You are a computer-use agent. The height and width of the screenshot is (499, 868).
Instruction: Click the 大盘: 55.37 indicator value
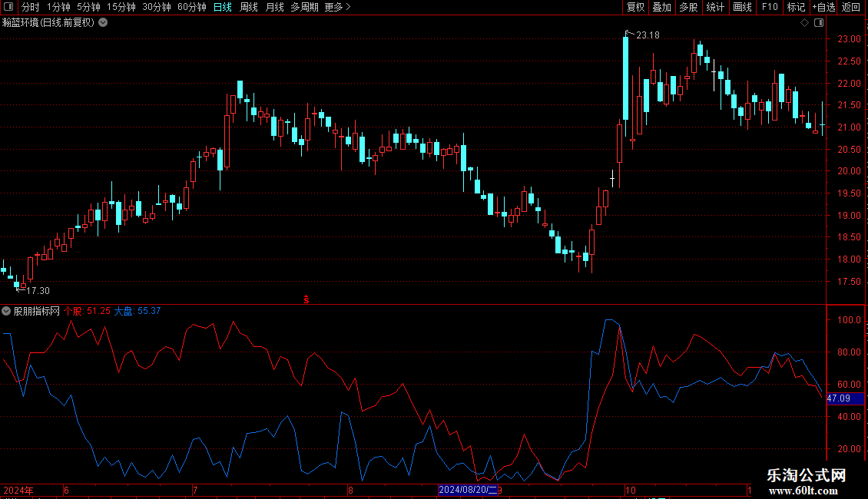pyautogui.click(x=137, y=312)
